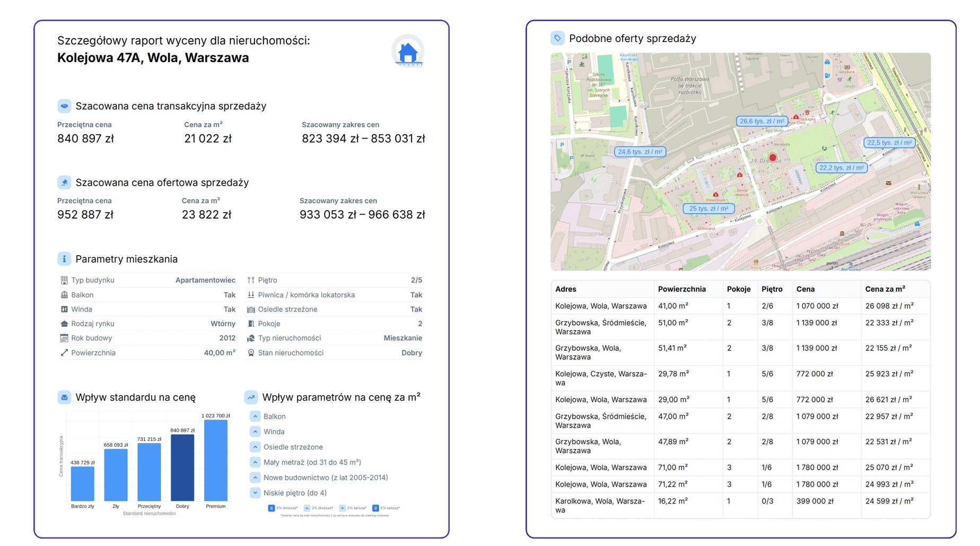Select the '25 tys. zł / m²' price label on the map
Viewport: 980px width, 546px height.
tap(708, 209)
